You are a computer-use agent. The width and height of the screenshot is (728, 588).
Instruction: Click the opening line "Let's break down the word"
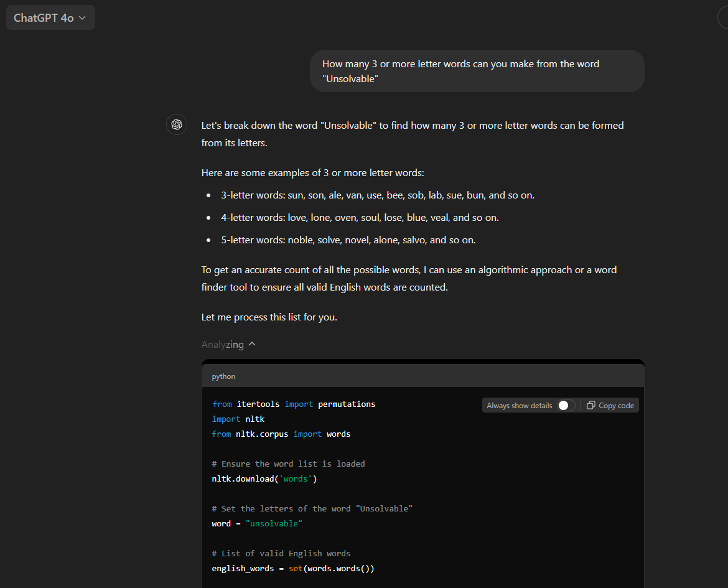click(413, 134)
